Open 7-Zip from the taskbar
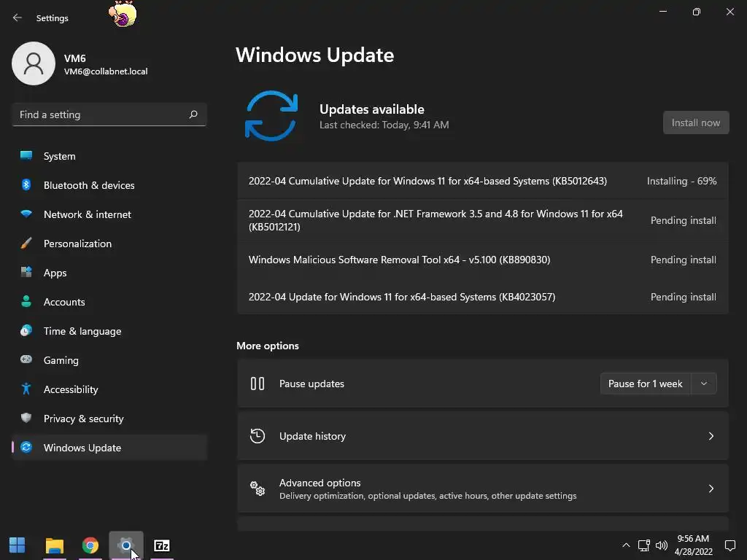747x560 pixels. tap(162, 545)
